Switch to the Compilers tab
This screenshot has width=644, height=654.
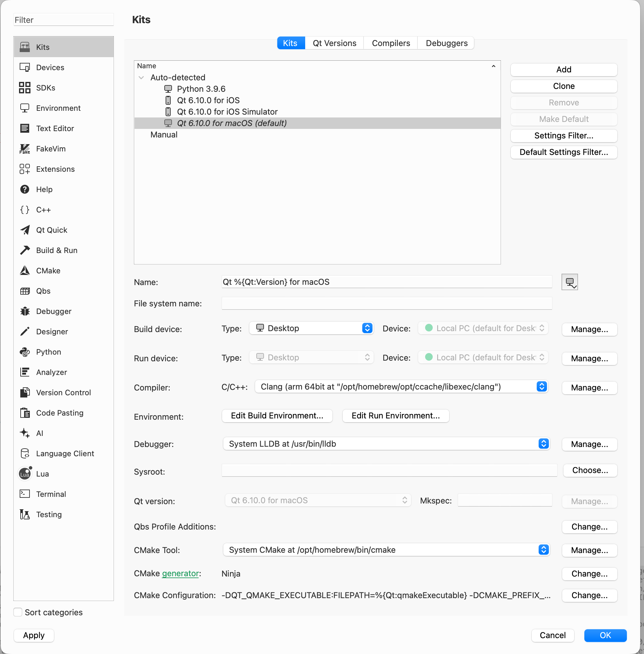click(391, 43)
